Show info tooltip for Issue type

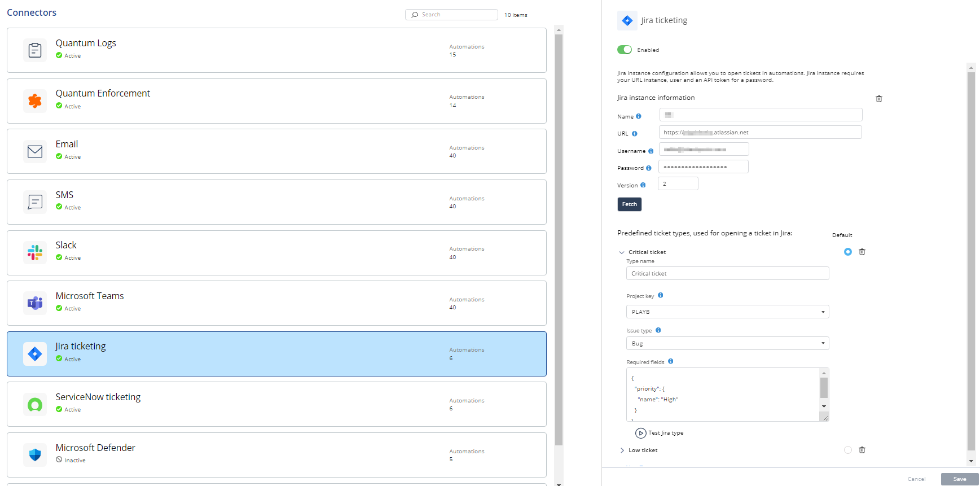coord(658,330)
